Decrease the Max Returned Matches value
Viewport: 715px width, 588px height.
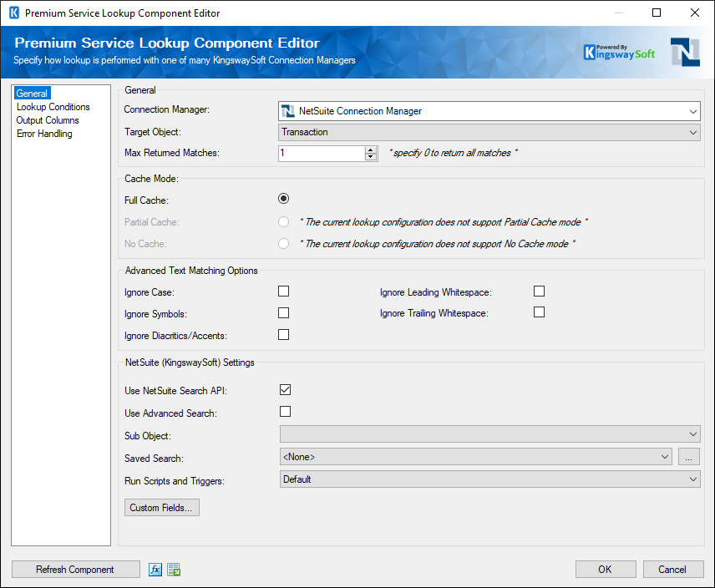[371, 157]
